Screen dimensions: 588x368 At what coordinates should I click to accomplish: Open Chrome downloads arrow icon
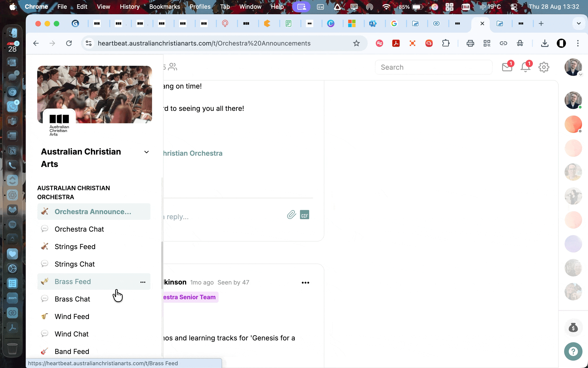point(545,43)
